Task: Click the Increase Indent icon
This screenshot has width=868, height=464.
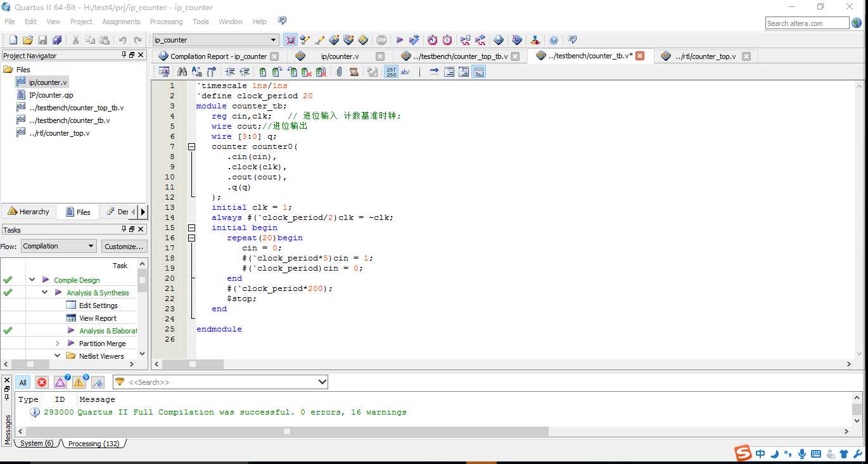Action: click(x=229, y=72)
